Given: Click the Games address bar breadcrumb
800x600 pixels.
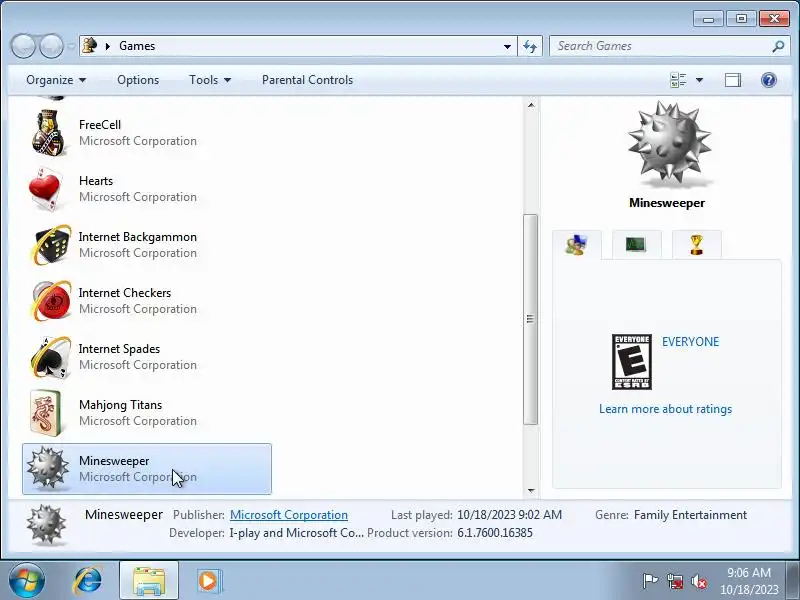Looking at the screenshot, I should (137, 46).
